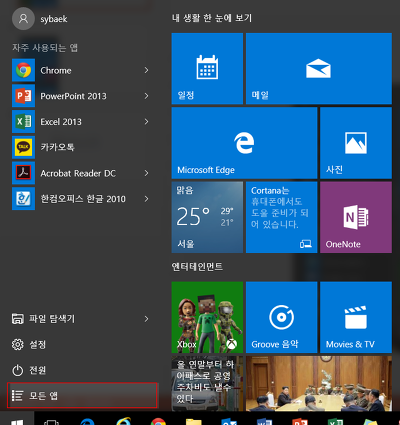Viewport: 400px width, 425px height.
Task: Open the 일정 calendar tile
Action: 207,68
